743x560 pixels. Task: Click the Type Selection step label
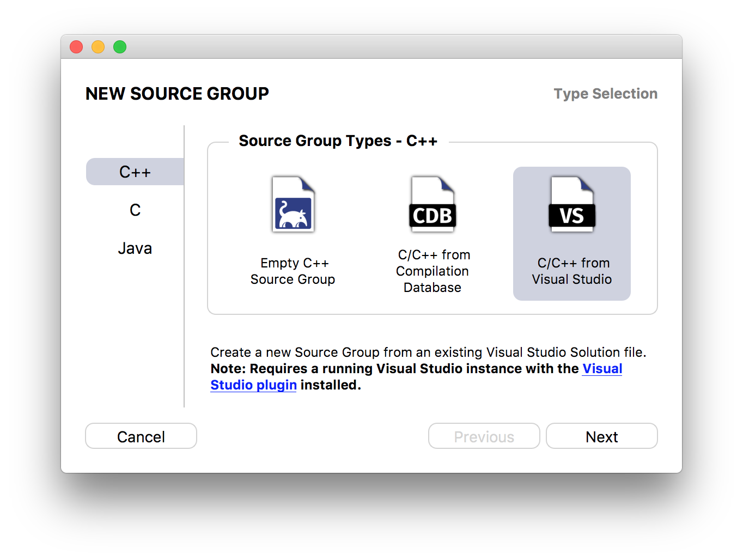click(x=606, y=94)
